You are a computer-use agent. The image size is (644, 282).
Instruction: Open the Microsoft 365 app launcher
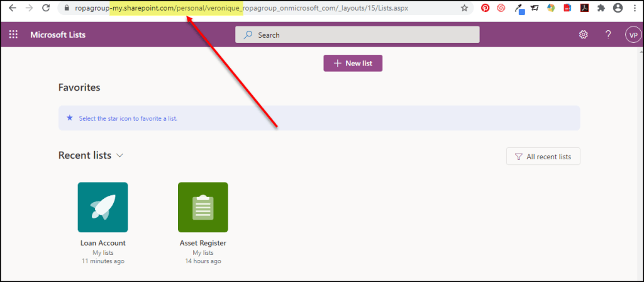[x=13, y=35]
